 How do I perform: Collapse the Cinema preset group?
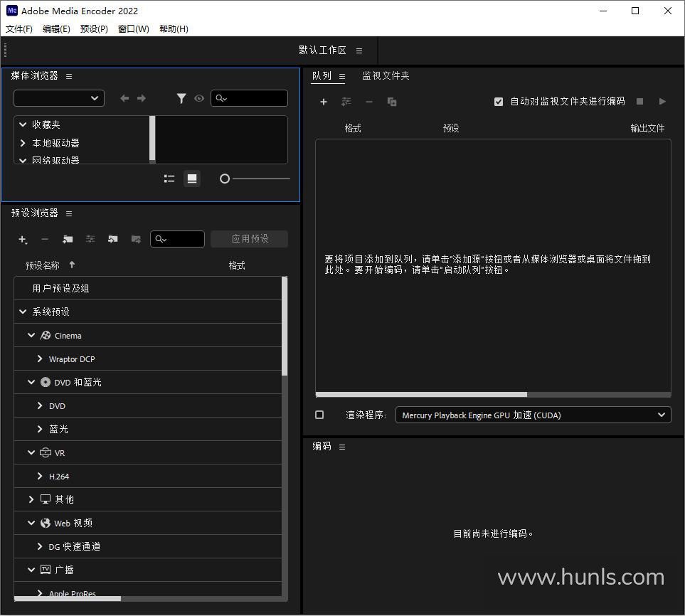[x=31, y=335]
